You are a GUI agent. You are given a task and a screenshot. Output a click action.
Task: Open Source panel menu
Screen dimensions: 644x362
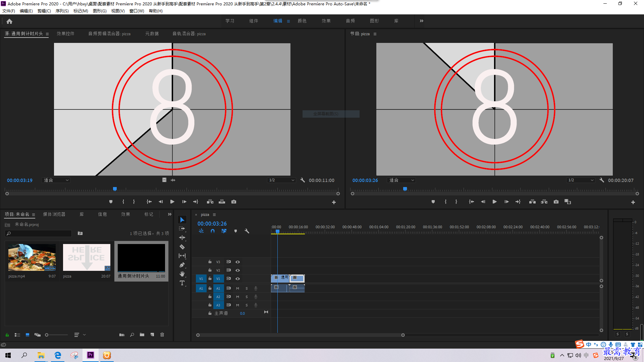pyautogui.click(x=47, y=34)
